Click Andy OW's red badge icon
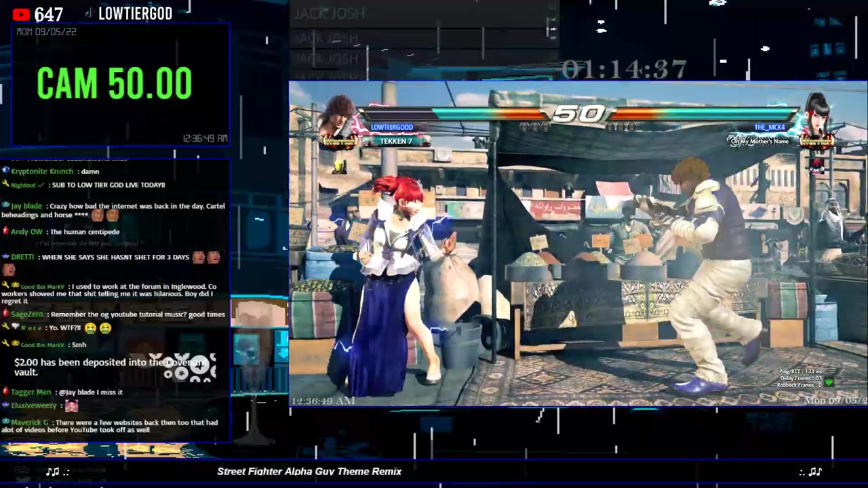Image resolution: width=868 pixels, height=488 pixels. [5, 231]
